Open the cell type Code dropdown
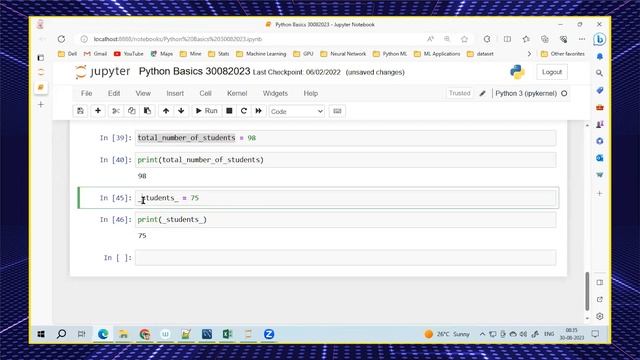This screenshot has height=360, width=640. point(296,111)
